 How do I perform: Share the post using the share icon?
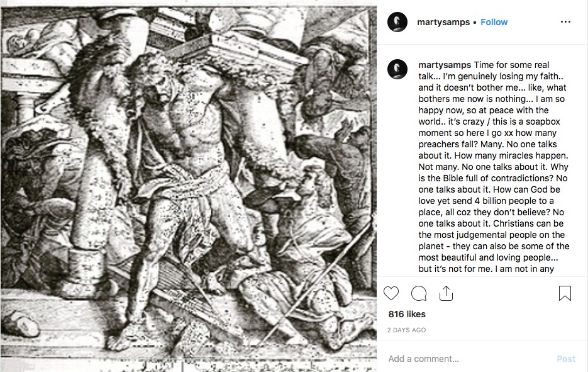[x=447, y=293]
